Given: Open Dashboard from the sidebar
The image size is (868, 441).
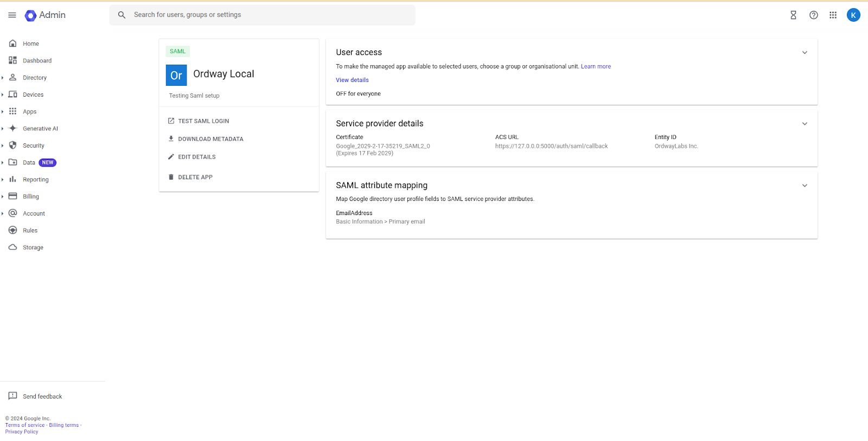Looking at the screenshot, I should tap(37, 61).
